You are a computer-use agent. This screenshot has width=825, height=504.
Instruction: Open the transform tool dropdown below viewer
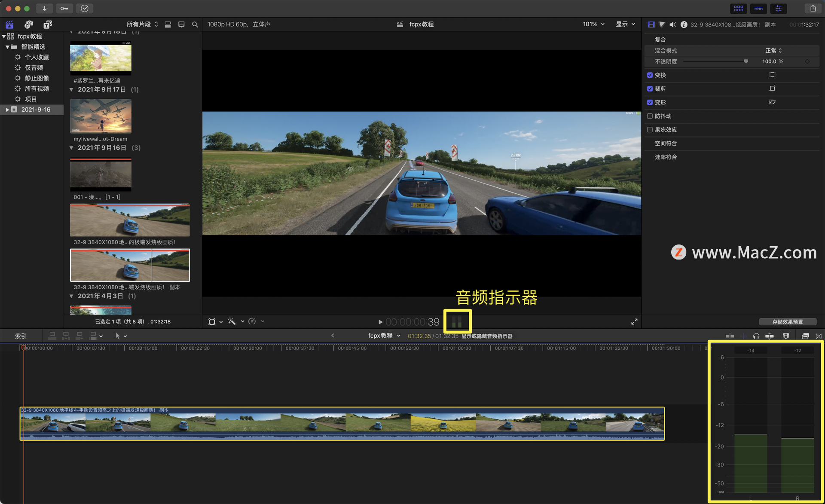(215, 322)
